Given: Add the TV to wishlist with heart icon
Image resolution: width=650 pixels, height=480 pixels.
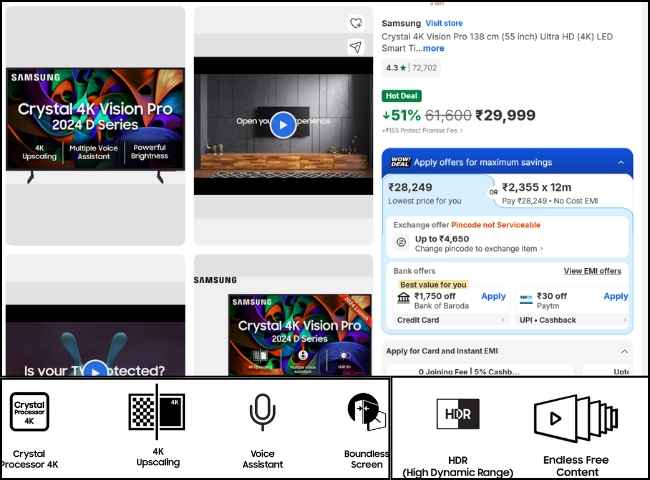Looking at the screenshot, I should coord(355,23).
